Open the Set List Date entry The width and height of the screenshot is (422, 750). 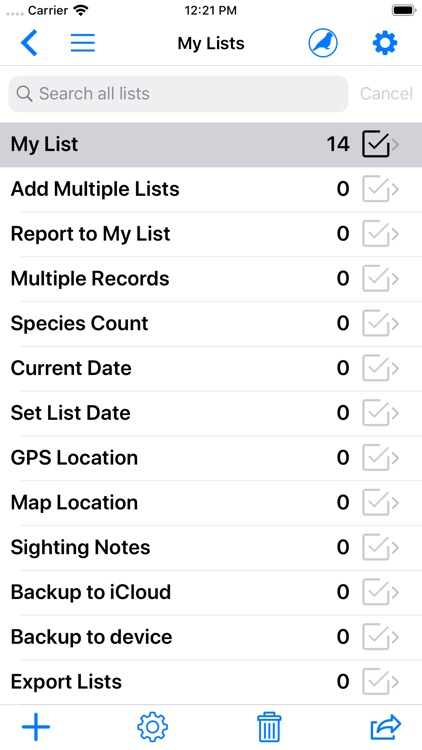pyautogui.click(x=211, y=413)
